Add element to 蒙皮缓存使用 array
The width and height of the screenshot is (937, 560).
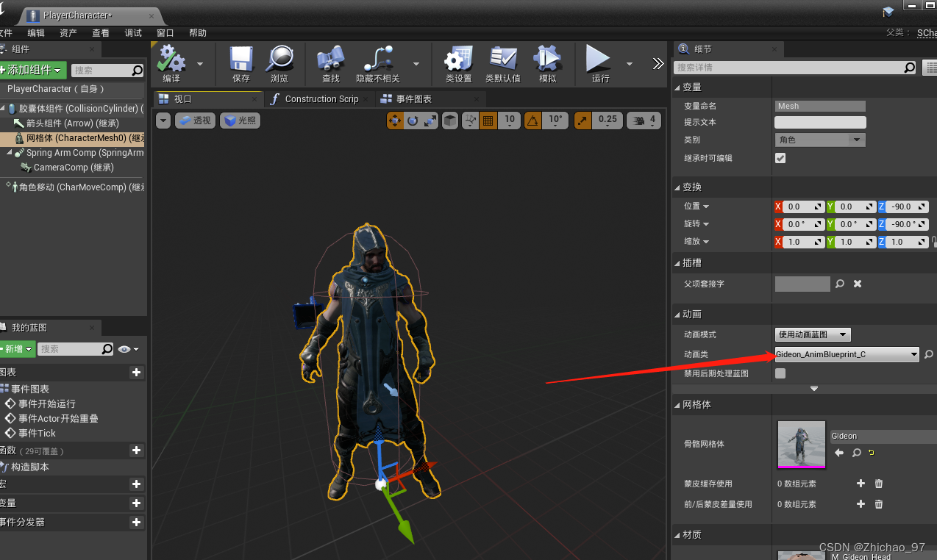click(861, 484)
